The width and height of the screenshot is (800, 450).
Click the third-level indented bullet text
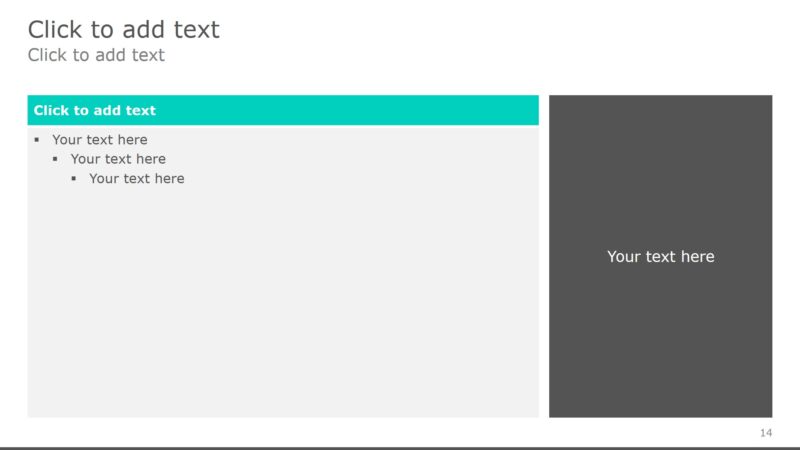coord(137,179)
